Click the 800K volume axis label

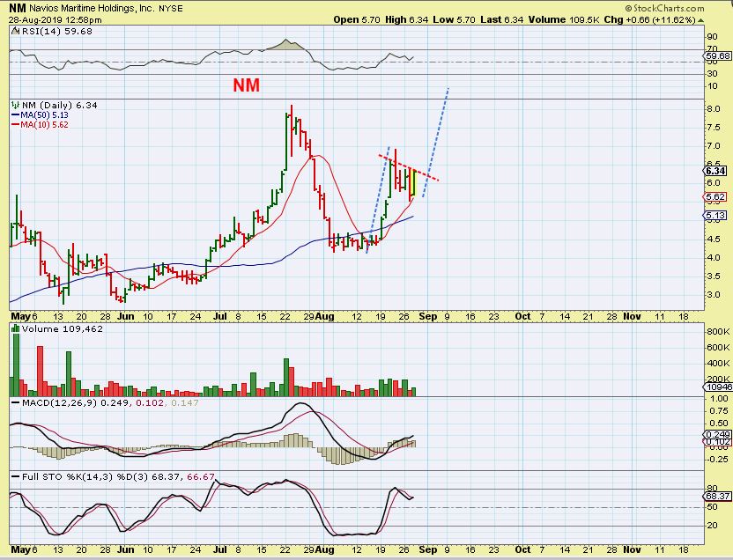point(719,332)
